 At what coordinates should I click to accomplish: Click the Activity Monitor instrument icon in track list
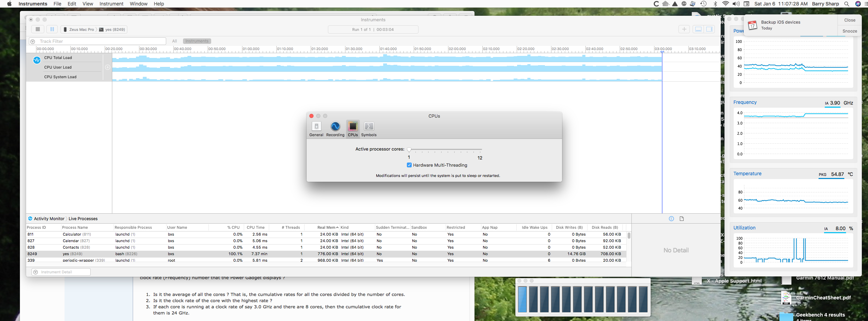click(37, 60)
